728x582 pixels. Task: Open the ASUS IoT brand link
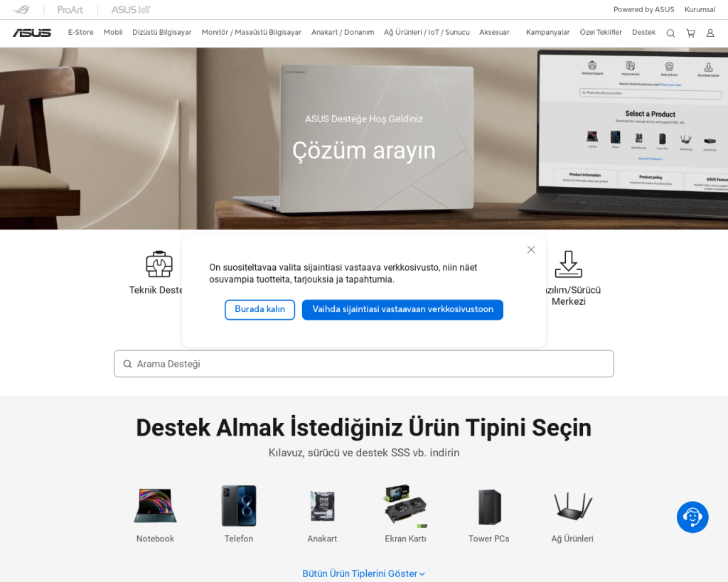coord(131,10)
